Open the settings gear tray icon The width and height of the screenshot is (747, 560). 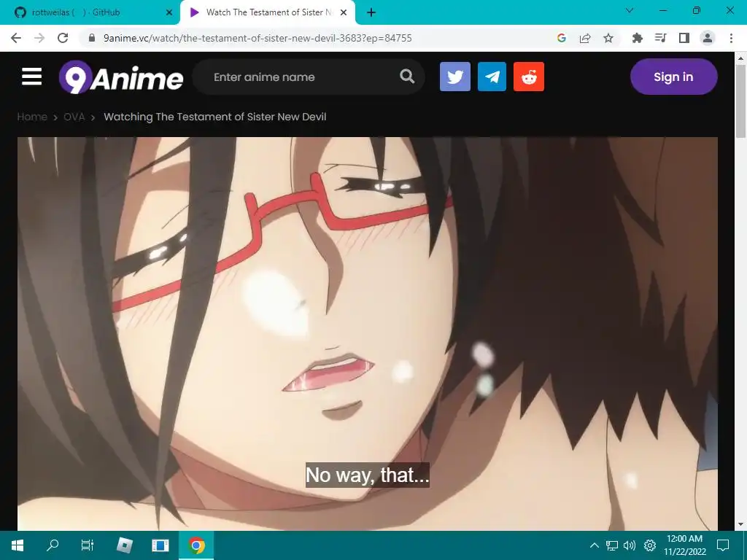point(650,545)
